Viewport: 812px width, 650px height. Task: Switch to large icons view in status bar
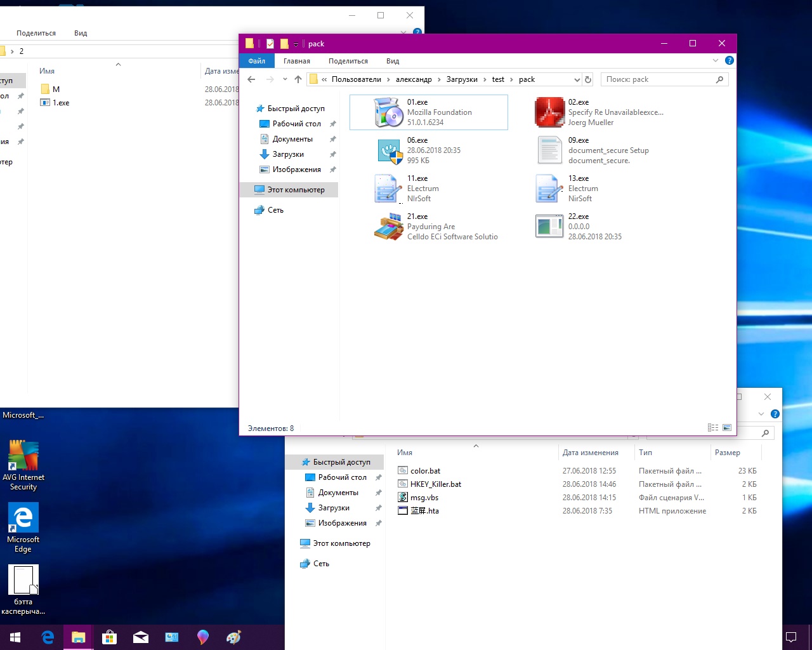727,428
